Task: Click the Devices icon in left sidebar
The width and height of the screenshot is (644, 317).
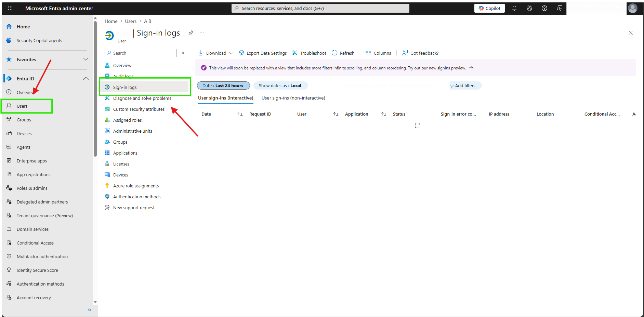Action: pos(9,133)
